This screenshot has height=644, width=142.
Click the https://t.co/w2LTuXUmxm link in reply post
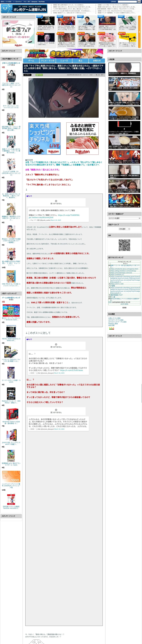pos(72,370)
